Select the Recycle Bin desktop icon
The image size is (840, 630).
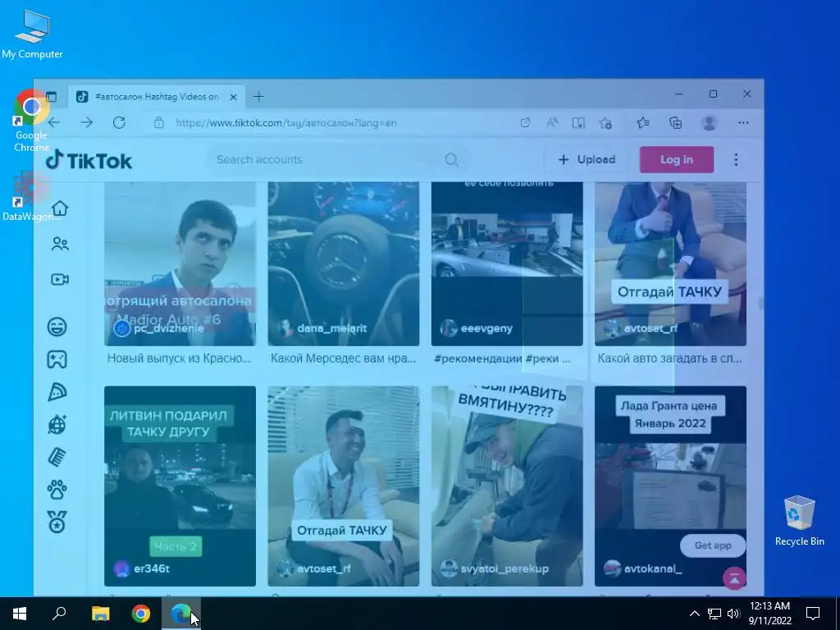tap(799, 520)
